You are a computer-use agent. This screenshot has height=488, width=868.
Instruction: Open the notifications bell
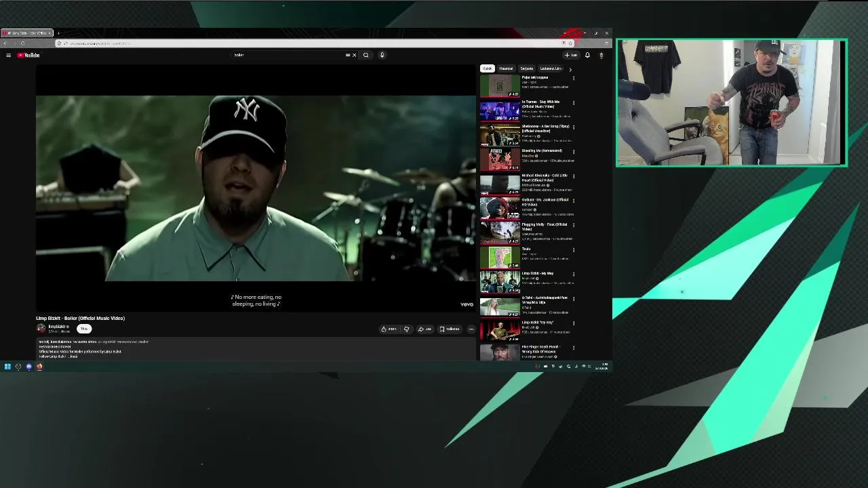[x=587, y=55]
